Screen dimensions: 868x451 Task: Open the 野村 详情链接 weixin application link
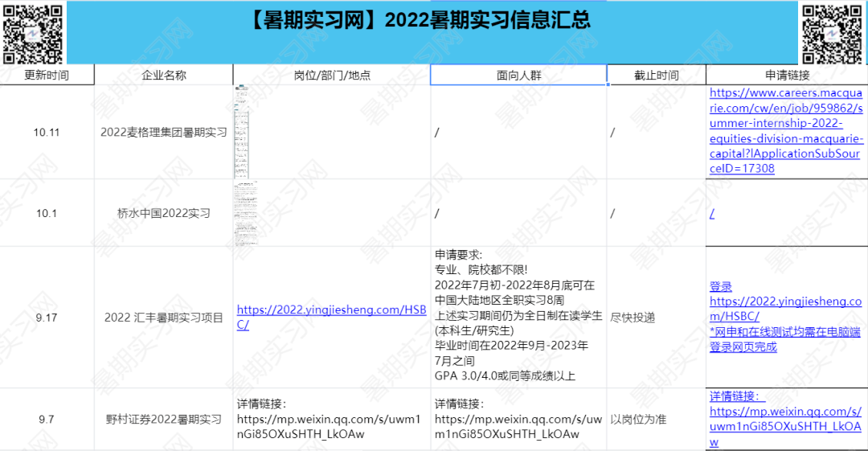[x=785, y=420]
